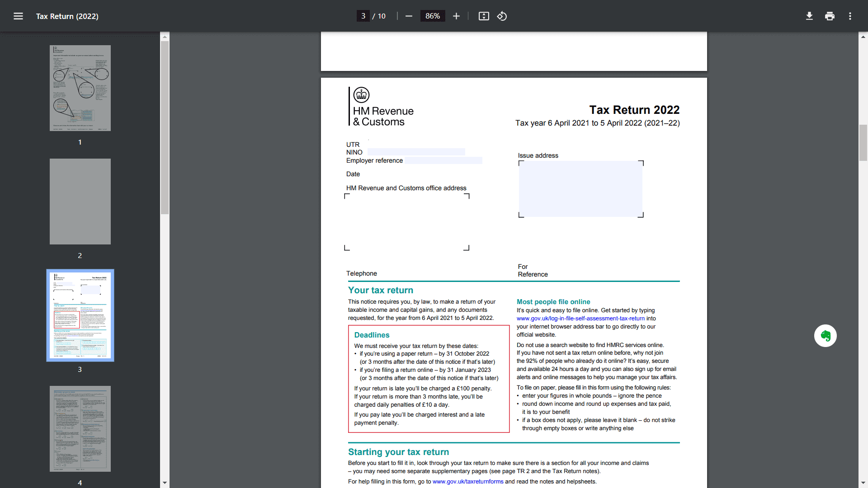The height and width of the screenshot is (488, 868).
Task: Open the blank page 2 thumbnail
Action: 80,202
